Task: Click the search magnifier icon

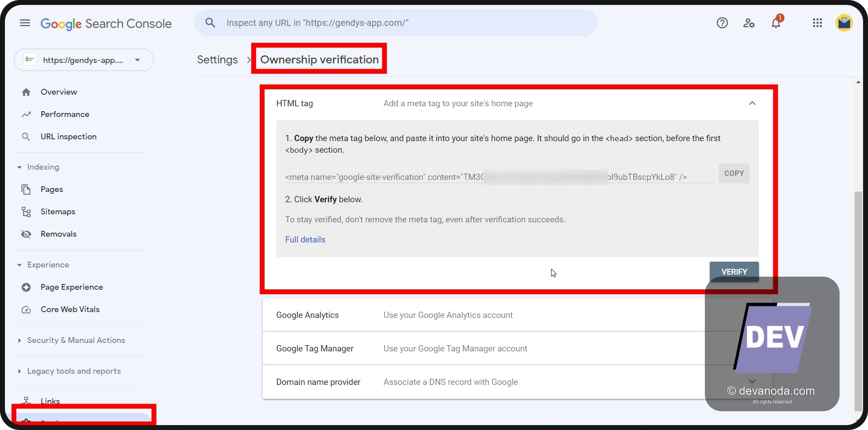Action: click(x=210, y=23)
